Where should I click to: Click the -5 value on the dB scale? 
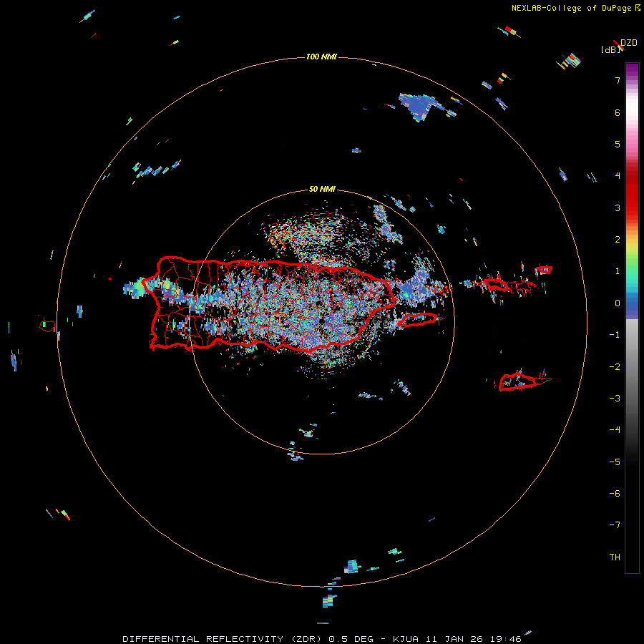click(x=615, y=462)
